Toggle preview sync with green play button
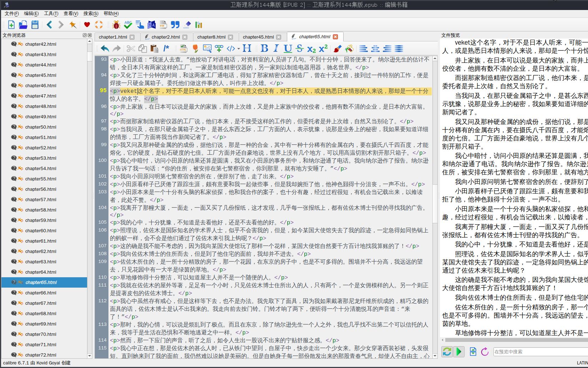 click(x=459, y=352)
